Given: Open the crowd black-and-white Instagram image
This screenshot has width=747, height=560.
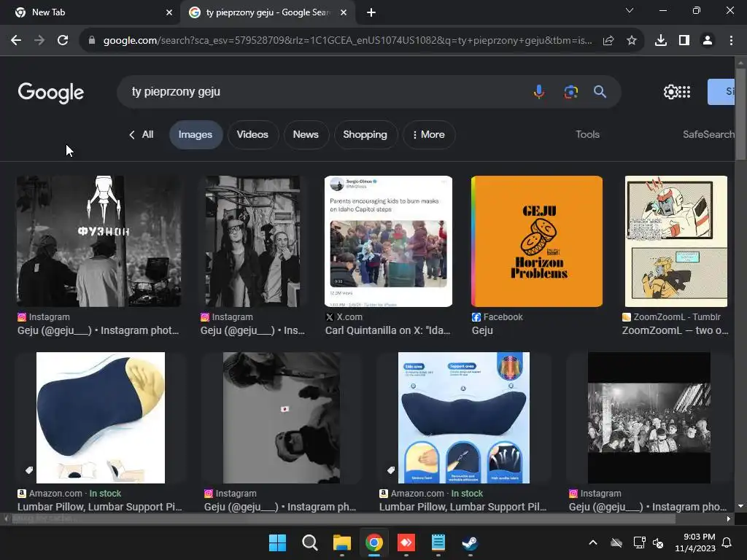Looking at the screenshot, I should tap(649, 418).
